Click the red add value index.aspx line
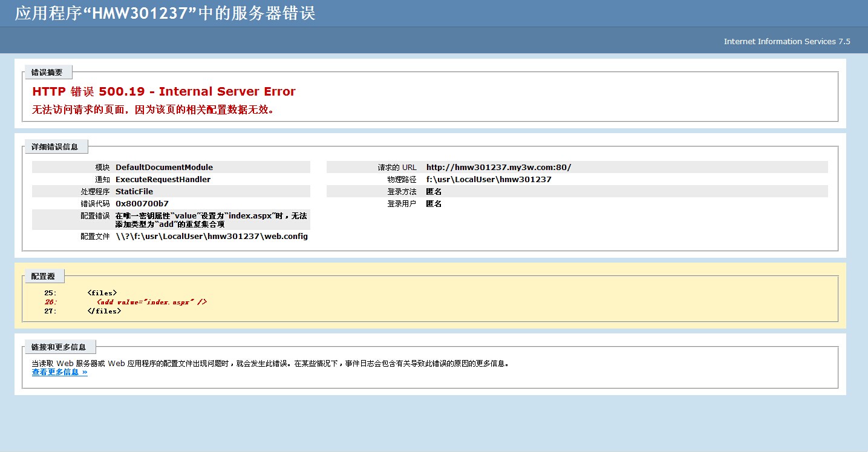 click(x=151, y=302)
